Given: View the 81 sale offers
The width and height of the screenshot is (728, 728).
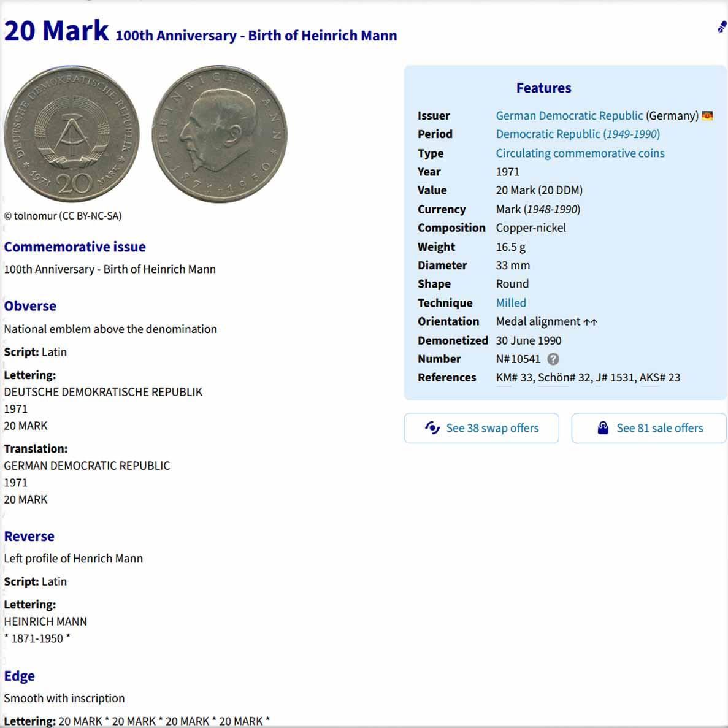Looking at the screenshot, I should click(x=649, y=428).
